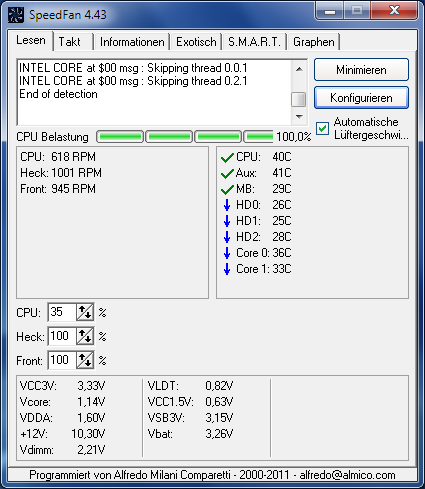
Task: Click the log scrollbar down arrow
Action: pos(299,116)
